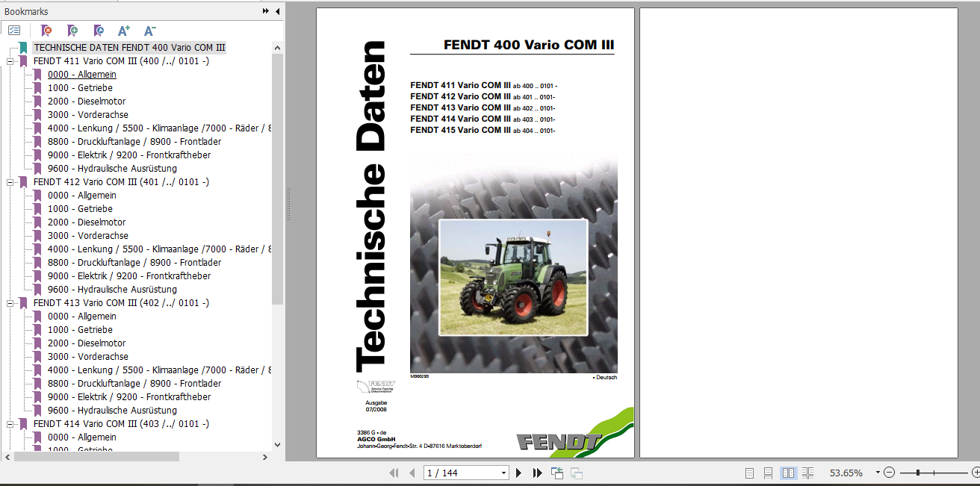
Task: Select bookmark FENDT 412 Vario COM III
Action: pos(121,182)
